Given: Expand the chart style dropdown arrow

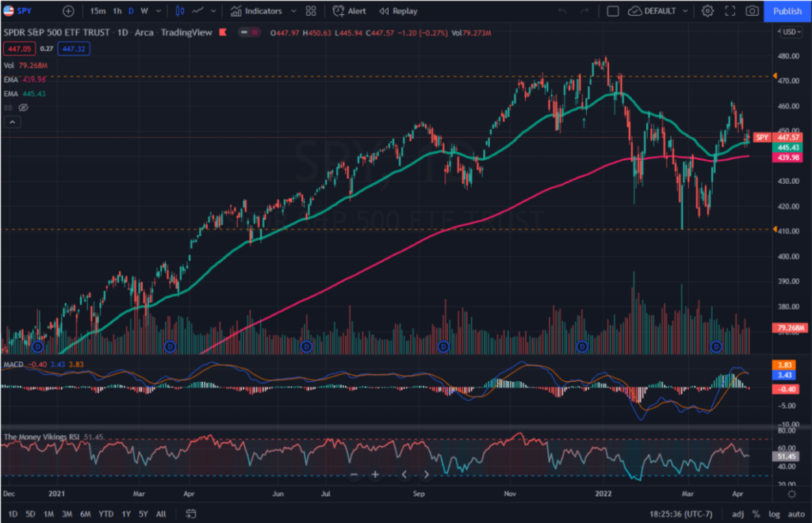Looking at the screenshot, I should (213, 11).
